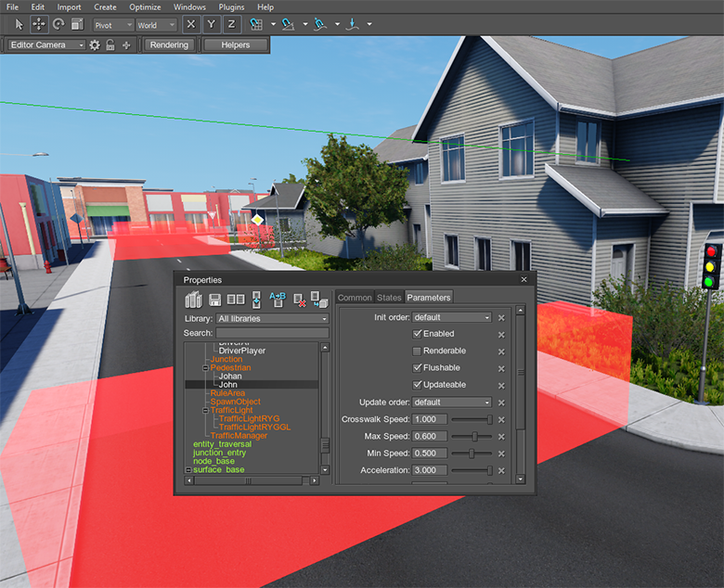This screenshot has height=588, width=724.
Task: Open the Plugins menu
Action: click(232, 7)
